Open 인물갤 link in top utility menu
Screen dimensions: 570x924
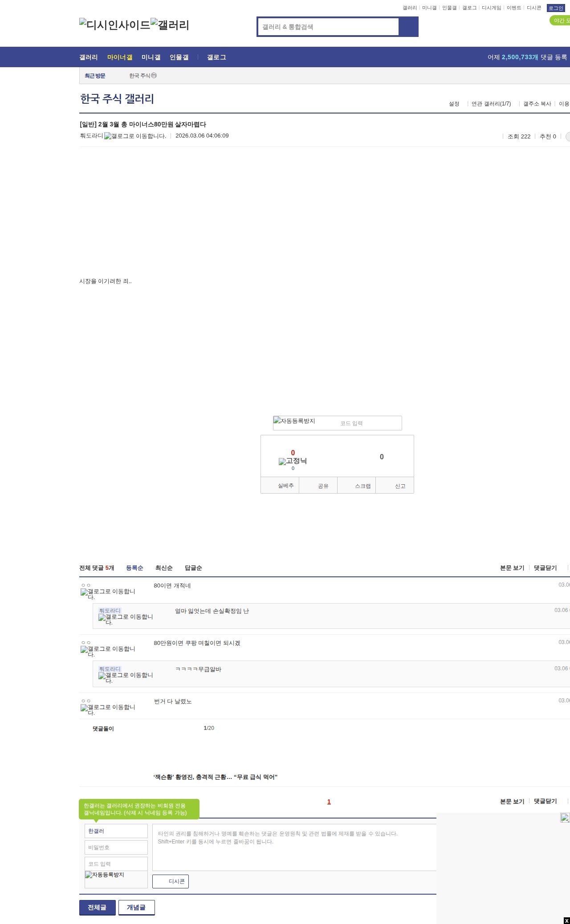pyautogui.click(x=449, y=8)
